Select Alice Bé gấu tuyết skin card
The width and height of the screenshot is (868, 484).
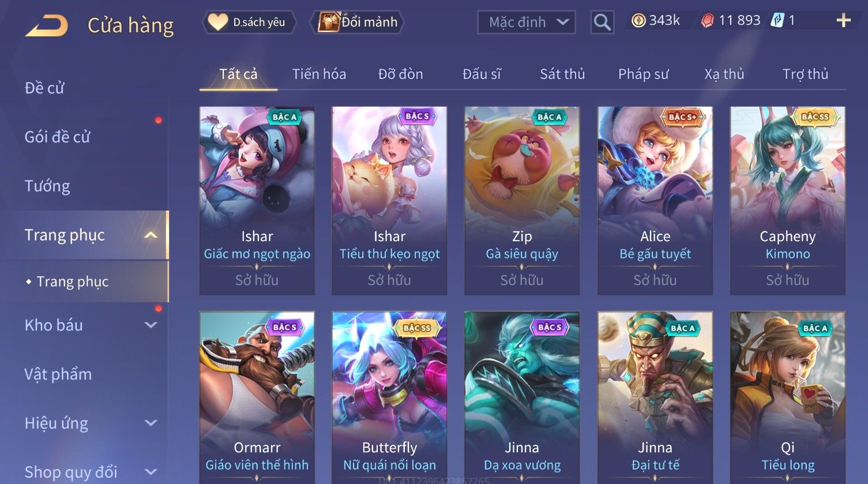click(x=655, y=201)
